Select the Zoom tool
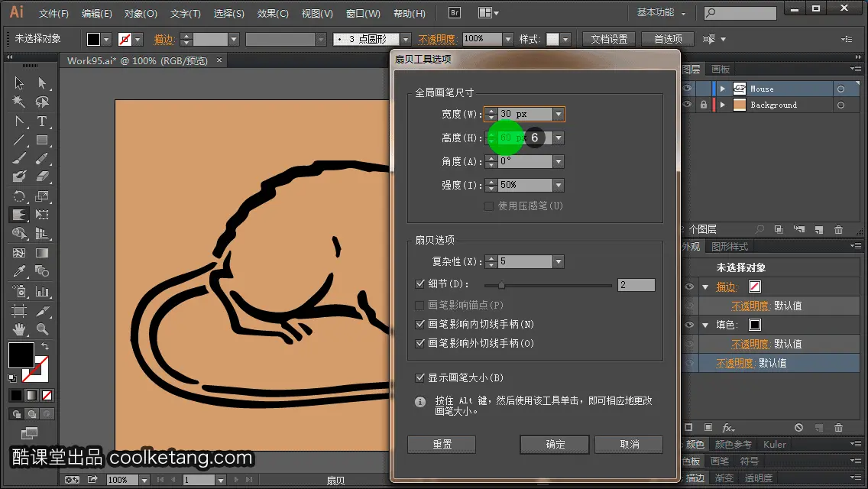 (x=42, y=329)
